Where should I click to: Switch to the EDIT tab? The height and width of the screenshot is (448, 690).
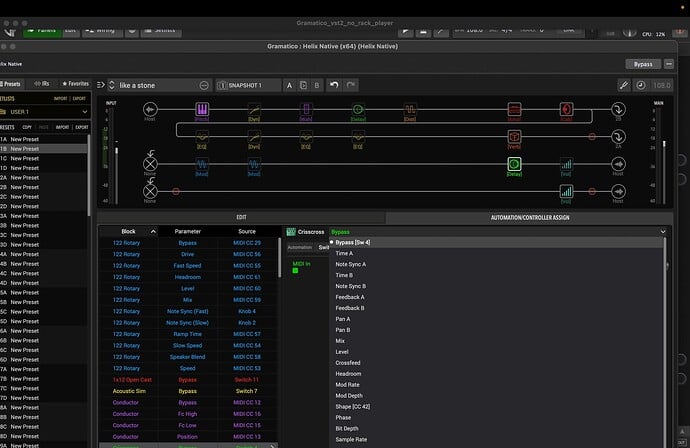(241, 217)
